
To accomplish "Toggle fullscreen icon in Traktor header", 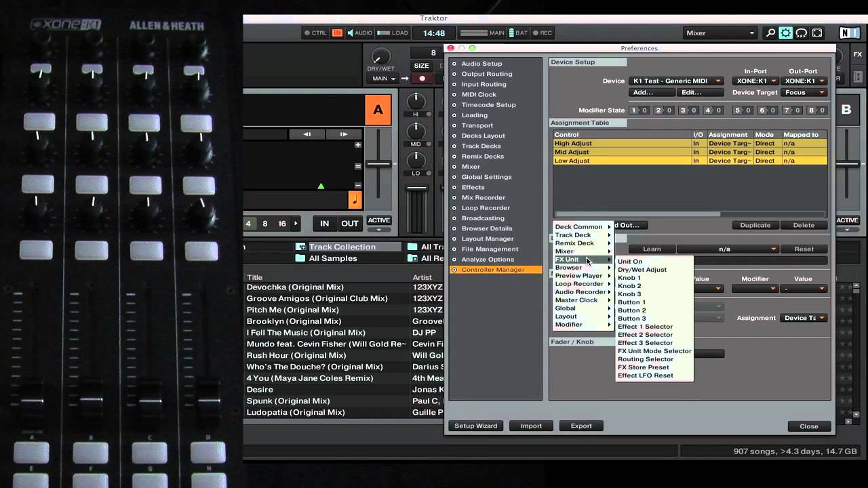I will click(817, 33).
